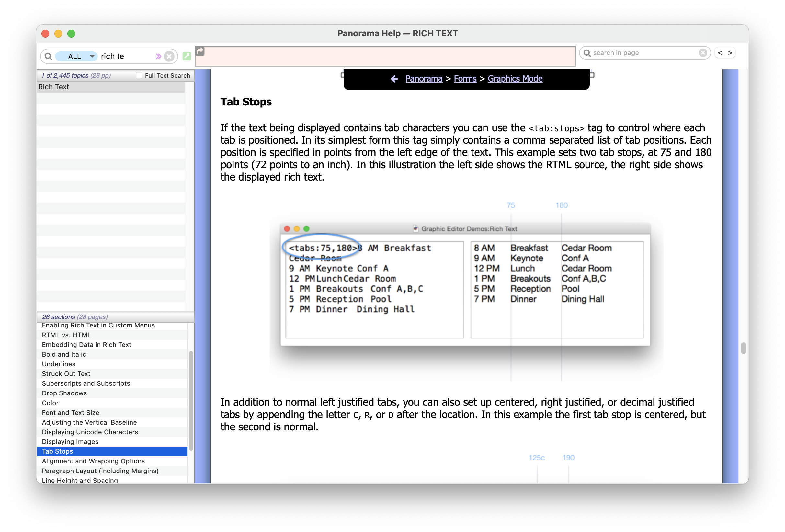Open the Font and Text Size section
785x532 pixels.
tap(112, 413)
